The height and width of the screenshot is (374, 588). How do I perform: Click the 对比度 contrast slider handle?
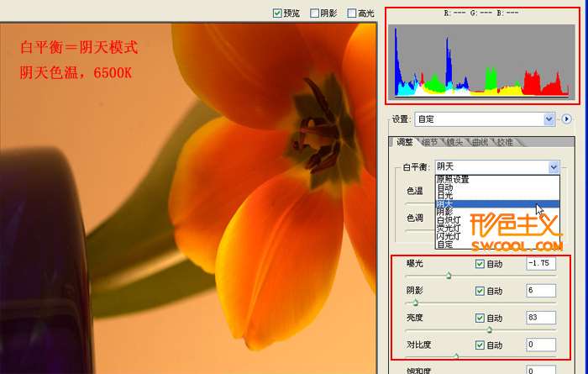(x=455, y=356)
